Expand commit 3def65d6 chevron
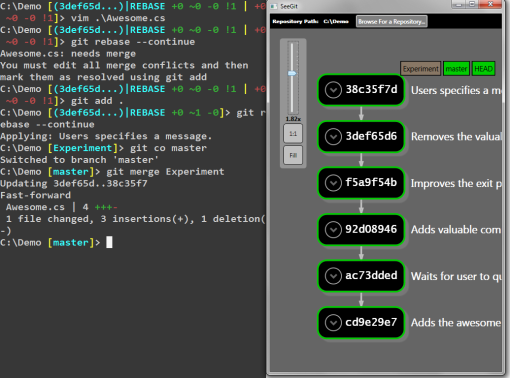 (333, 136)
